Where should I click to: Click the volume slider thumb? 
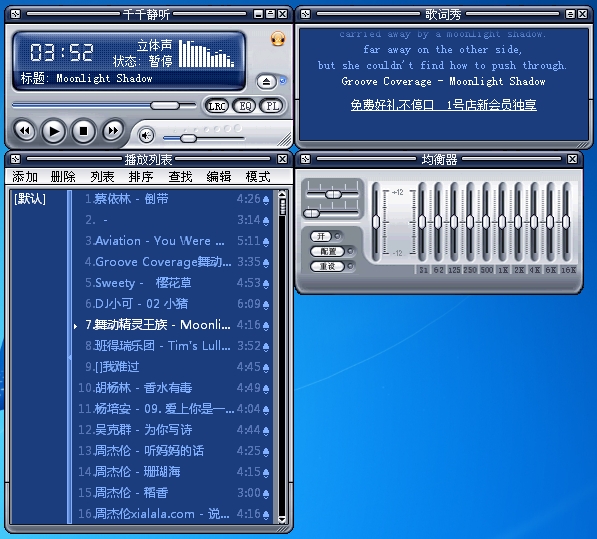tap(188, 139)
